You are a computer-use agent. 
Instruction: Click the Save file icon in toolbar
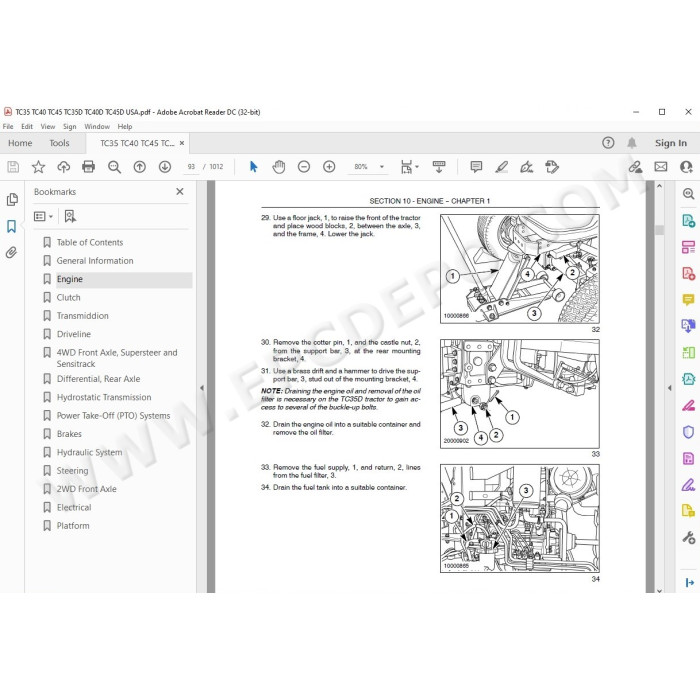click(13, 167)
